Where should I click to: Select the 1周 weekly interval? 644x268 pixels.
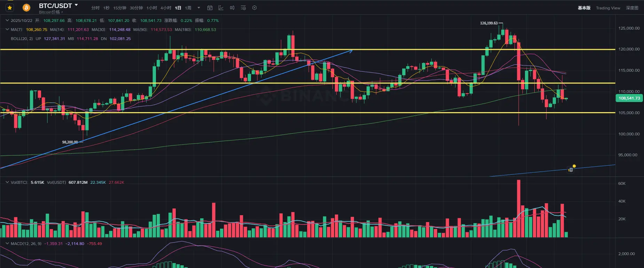point(188,8)
